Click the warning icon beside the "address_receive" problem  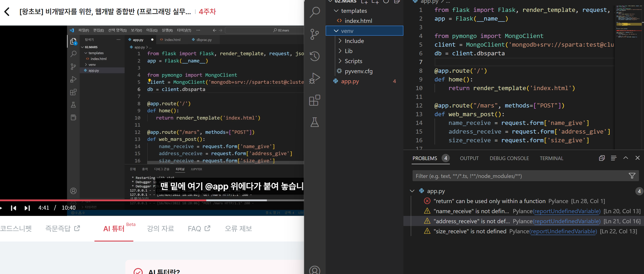tap(427, 221)
